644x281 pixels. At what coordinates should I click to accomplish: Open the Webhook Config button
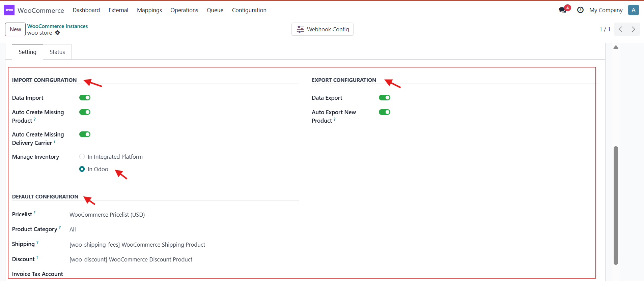323,29
